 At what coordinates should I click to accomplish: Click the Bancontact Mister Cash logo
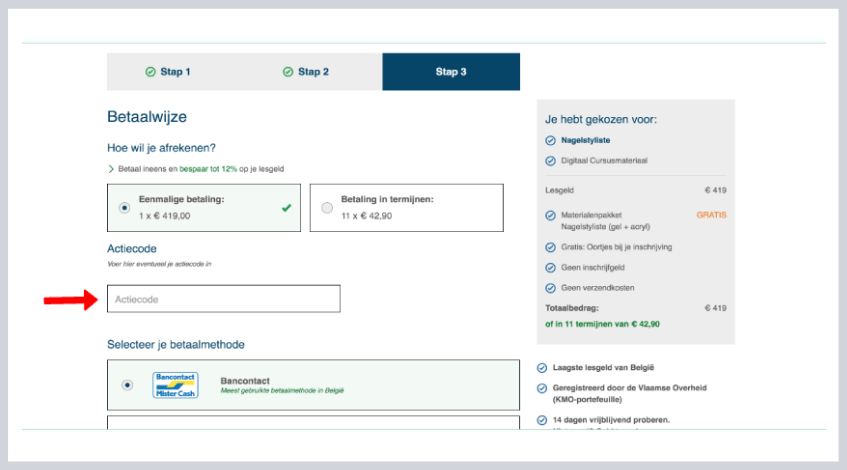pyautogui.click(x=175, y=385)
